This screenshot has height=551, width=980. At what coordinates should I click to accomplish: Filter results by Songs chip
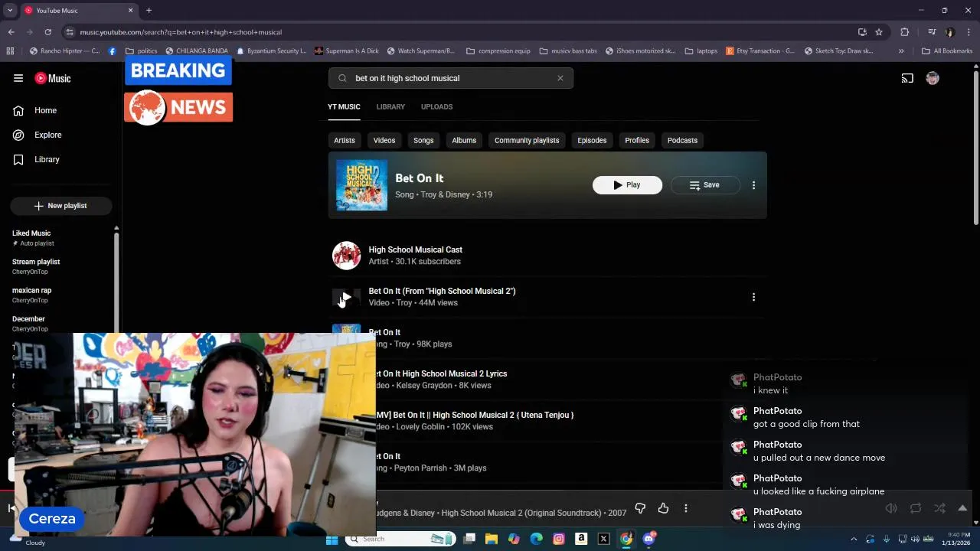tap(423, 140)
